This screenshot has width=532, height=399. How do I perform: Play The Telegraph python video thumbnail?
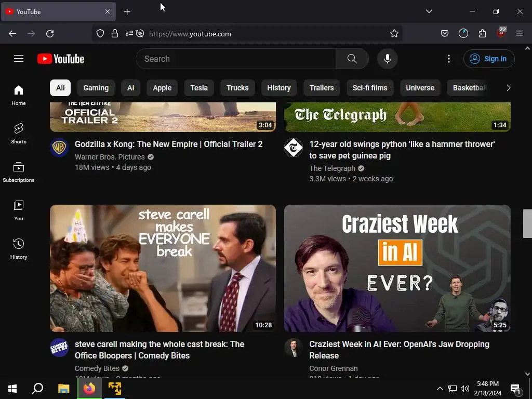click(397, 117)
